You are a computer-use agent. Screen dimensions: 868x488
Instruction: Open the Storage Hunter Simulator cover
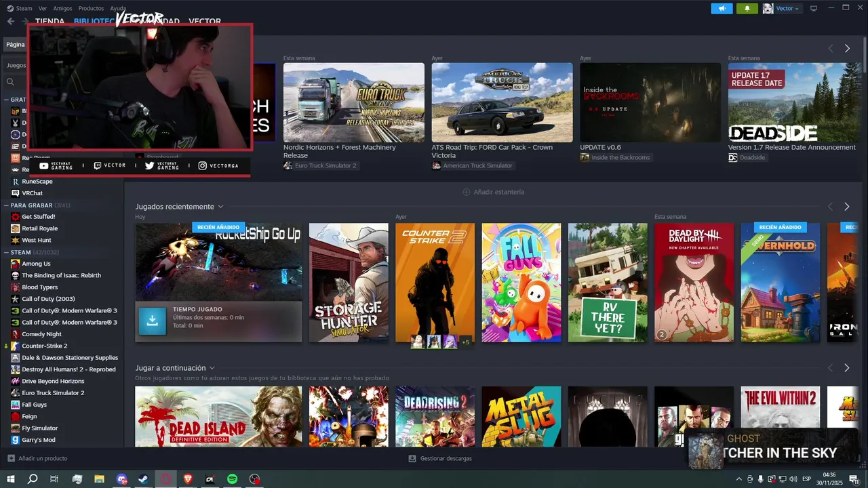click(x=349, y=283)
